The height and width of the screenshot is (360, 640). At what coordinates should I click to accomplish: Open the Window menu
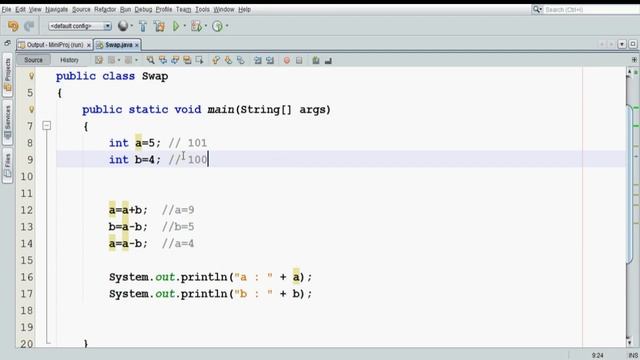(224, 9)
